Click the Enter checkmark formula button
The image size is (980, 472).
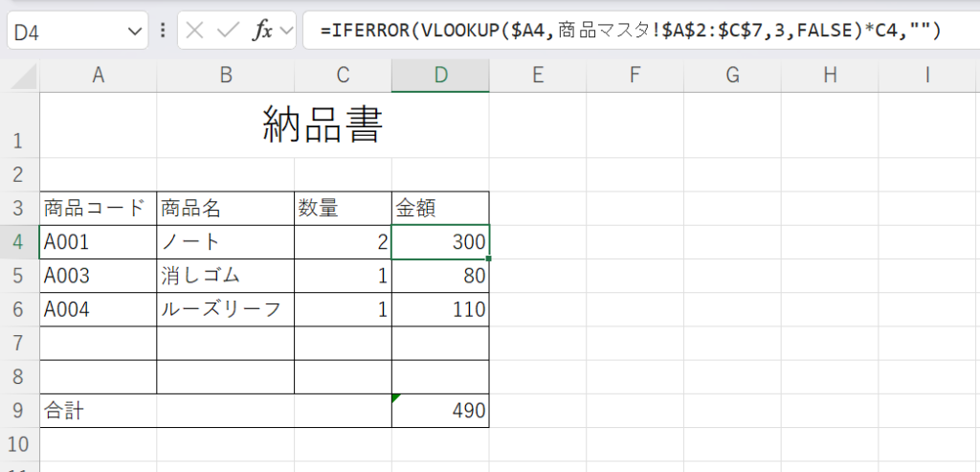coord(228,30)
